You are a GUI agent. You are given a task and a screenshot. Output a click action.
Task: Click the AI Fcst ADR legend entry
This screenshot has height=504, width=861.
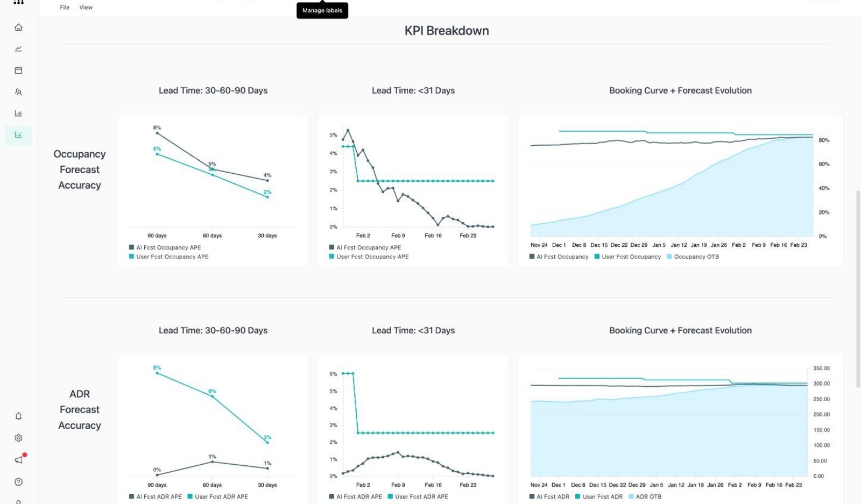tap(549, 496)
